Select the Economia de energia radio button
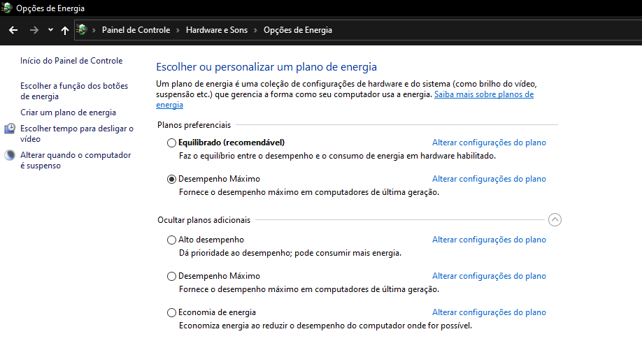Screen dimensions: 642x364 (172, 312)
